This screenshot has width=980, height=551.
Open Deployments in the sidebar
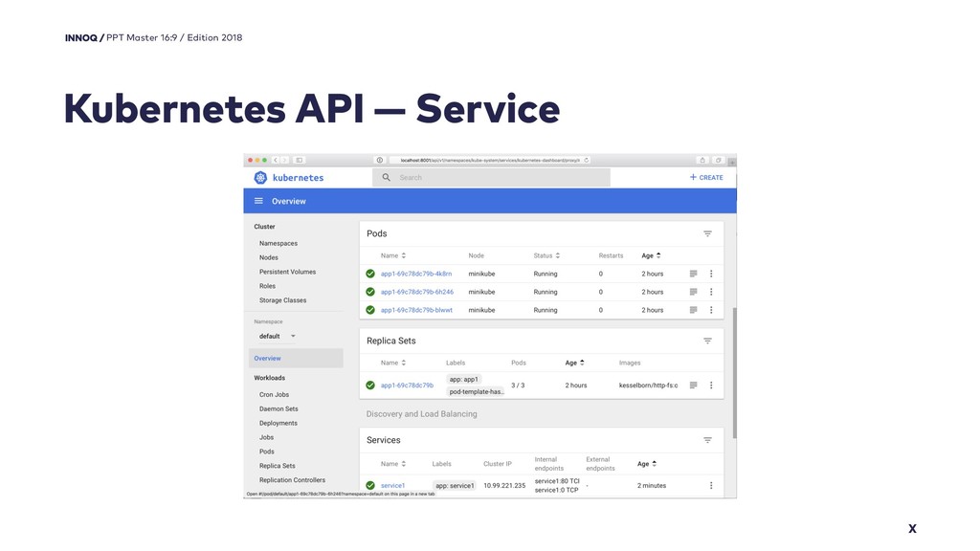[278, 424]
